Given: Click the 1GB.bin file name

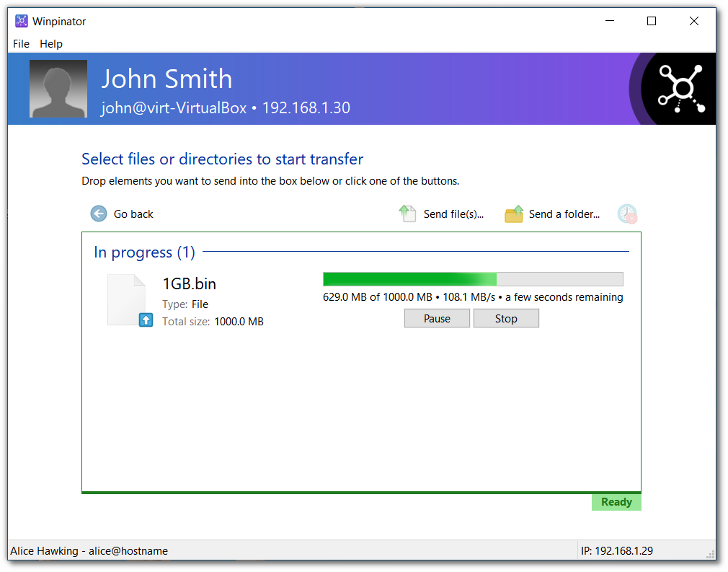Looking at the screenshot, I should pyautogui.click(x=189, y=283).
